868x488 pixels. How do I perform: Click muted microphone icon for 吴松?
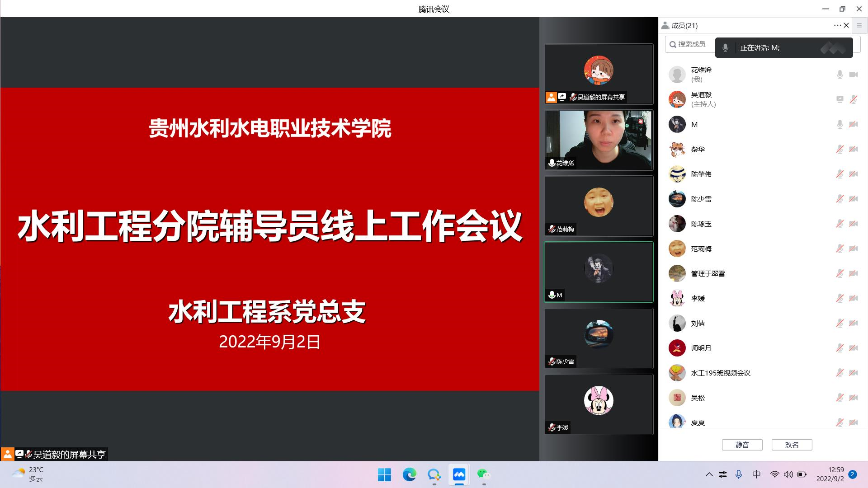tap(840, 398)
